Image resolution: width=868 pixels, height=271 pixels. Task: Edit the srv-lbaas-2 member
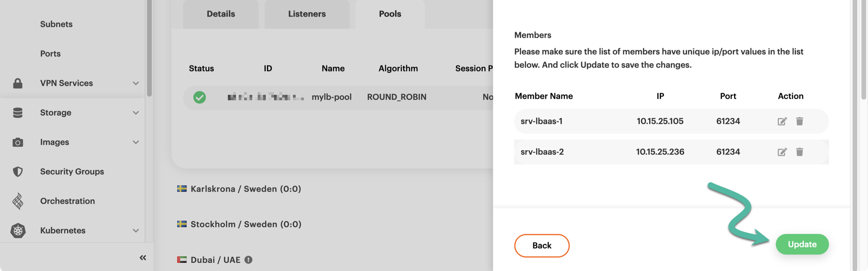point(782,152)
